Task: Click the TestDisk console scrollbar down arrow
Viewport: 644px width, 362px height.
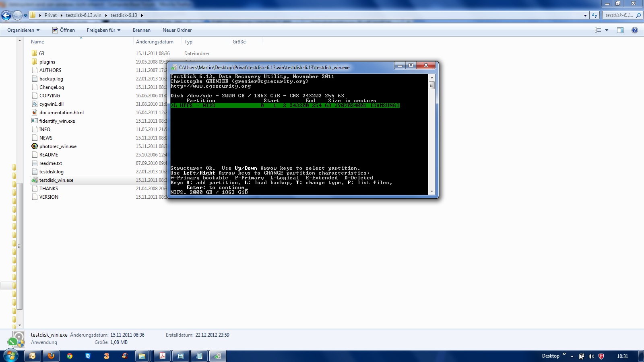Action: [x=431, y=192]
